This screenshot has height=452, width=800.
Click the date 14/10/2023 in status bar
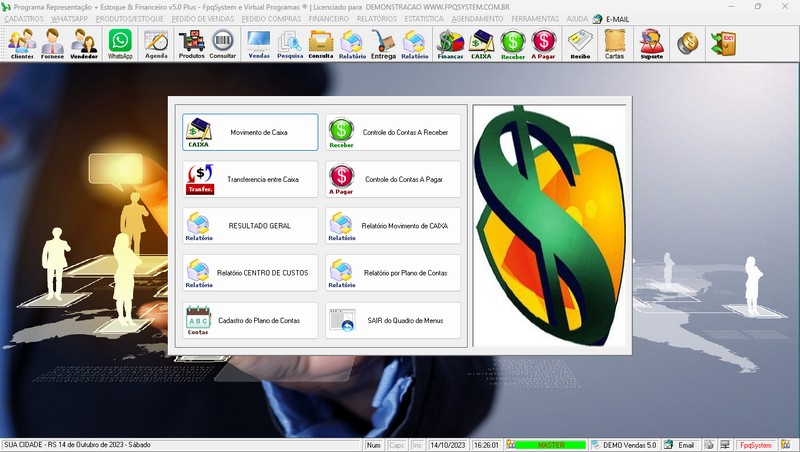point(447,445)
